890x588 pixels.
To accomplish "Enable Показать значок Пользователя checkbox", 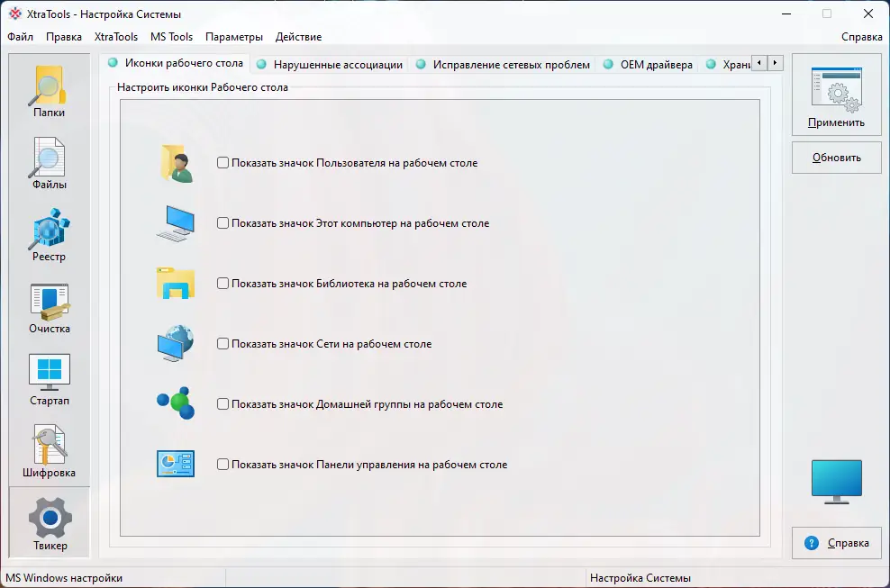I will click(x=222, y=163).
